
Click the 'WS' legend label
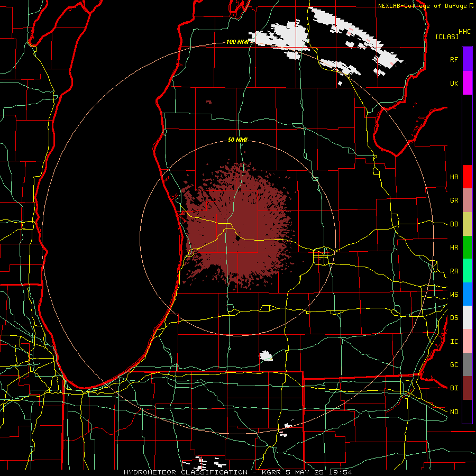click(x=454, y=294)
